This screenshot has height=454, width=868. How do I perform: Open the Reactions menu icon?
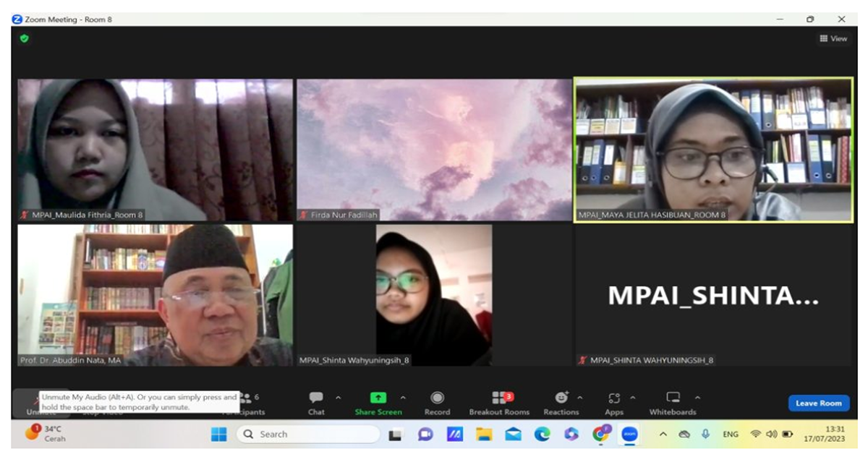pos(562,397)
